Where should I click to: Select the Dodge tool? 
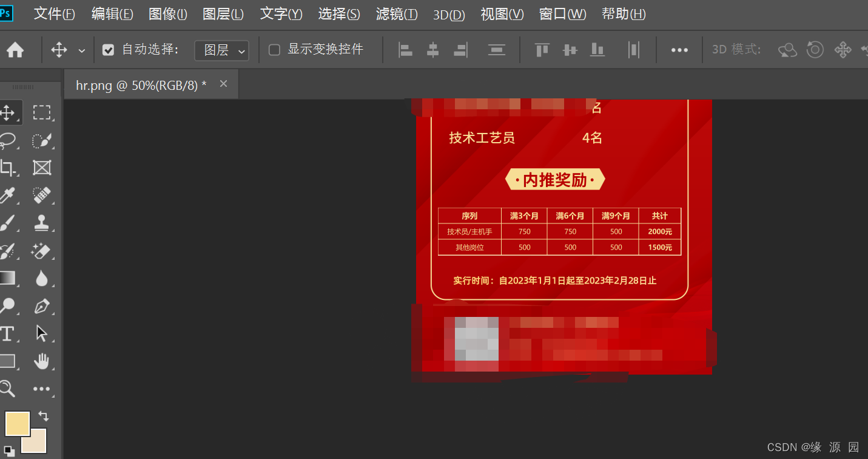[7, 305]
